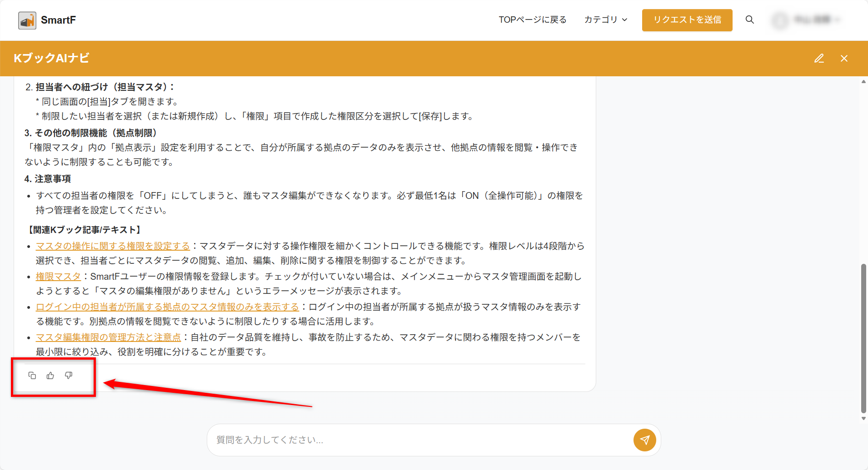The height and width of the screenshot is (470, 868).
Task: Give thumbs up to the answer
Action: [50, 376]
